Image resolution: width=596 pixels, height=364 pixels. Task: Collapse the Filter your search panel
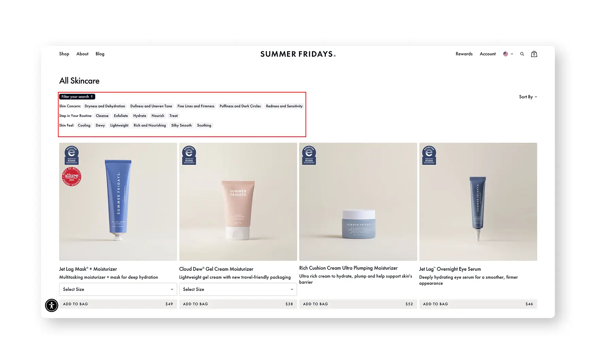(x=77, y=97)
